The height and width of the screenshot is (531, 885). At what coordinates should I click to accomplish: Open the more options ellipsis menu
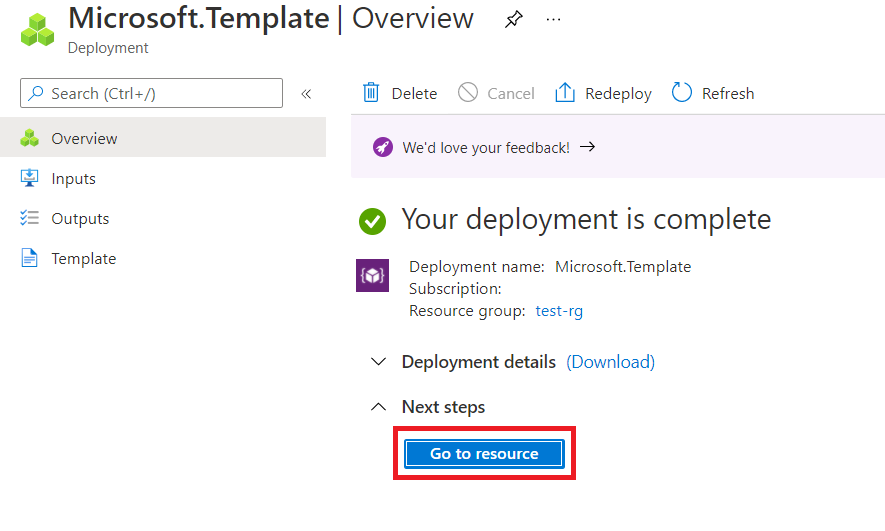point(553,20)
